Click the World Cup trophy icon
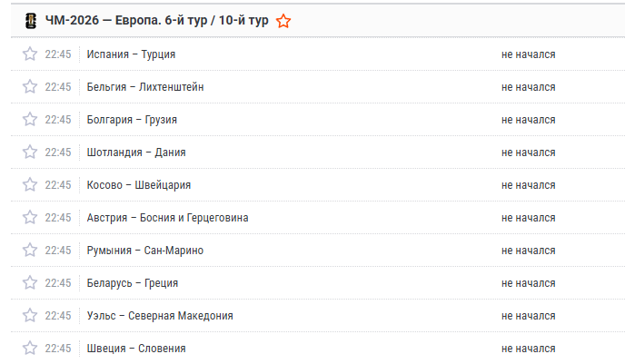 coord(31,21)
